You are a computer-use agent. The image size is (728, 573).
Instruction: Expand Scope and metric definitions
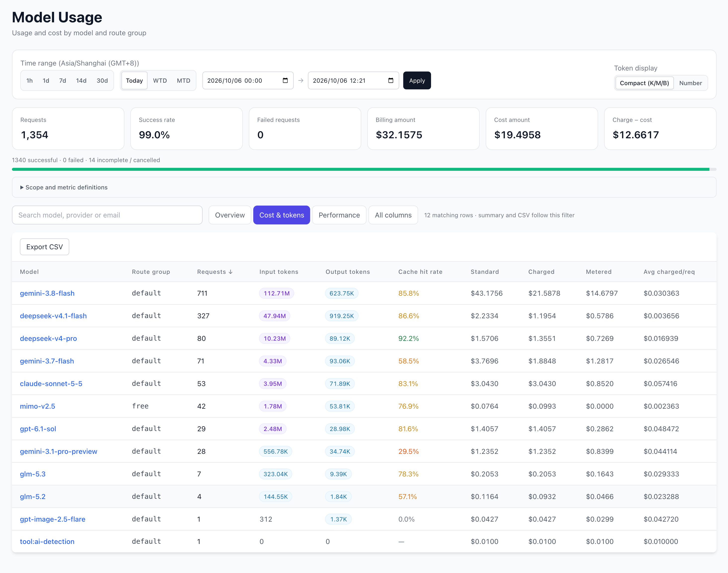click(64, 187)
